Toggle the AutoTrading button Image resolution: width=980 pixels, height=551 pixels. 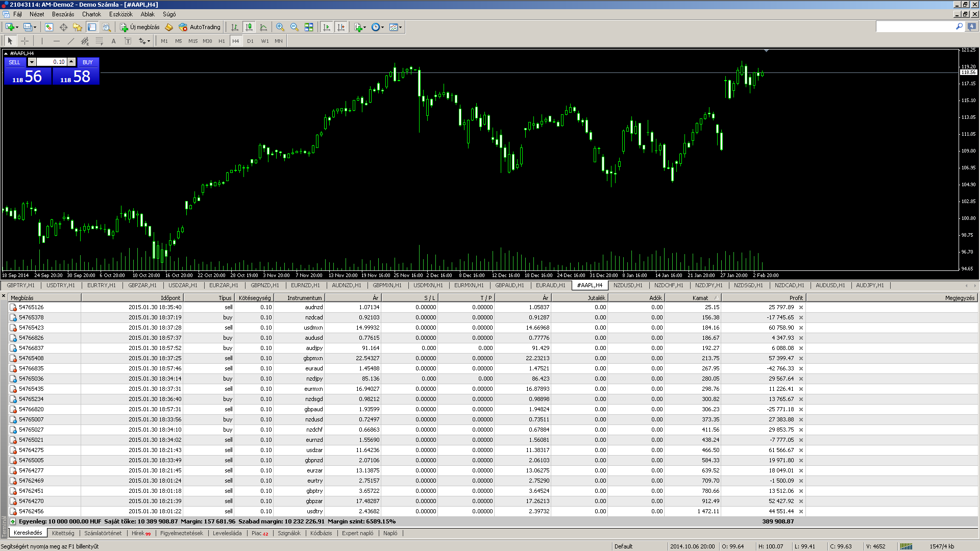(x=200, y=27)
